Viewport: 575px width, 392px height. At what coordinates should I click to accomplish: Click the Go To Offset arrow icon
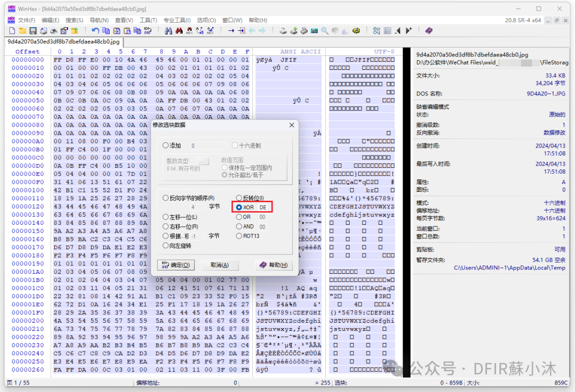[231, 31]
